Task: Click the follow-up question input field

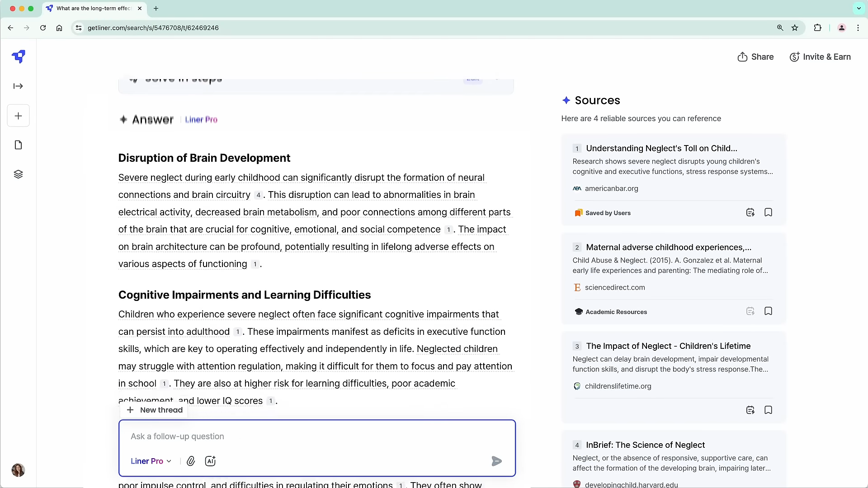Action: (316, 436)
